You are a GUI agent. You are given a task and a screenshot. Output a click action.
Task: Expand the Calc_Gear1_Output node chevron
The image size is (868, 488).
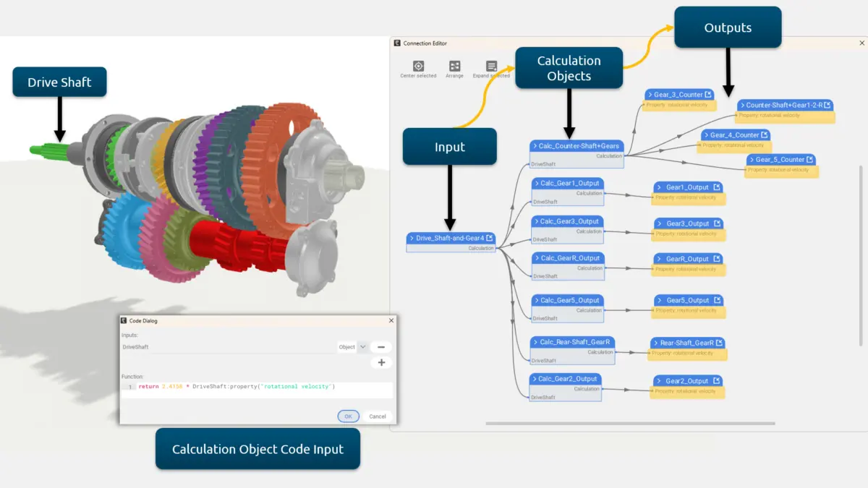pyautogui.click(x=536, y=184)
